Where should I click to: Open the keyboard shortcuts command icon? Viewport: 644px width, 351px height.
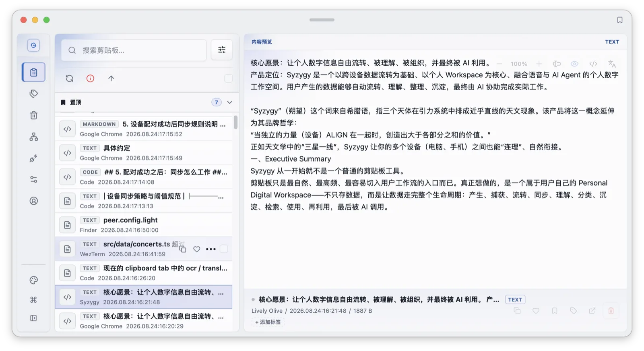tap(34, 299)
